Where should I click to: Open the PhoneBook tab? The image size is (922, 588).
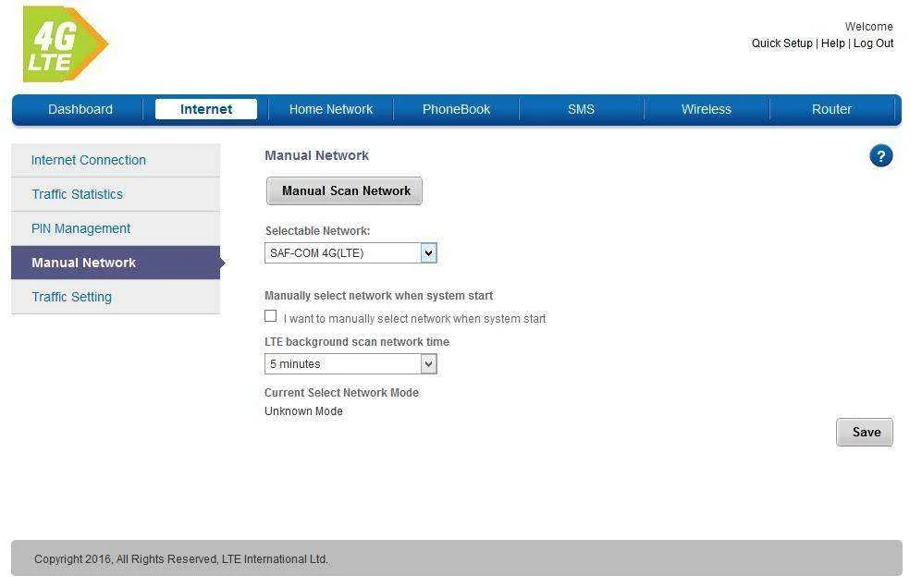(x=456, y=109)
